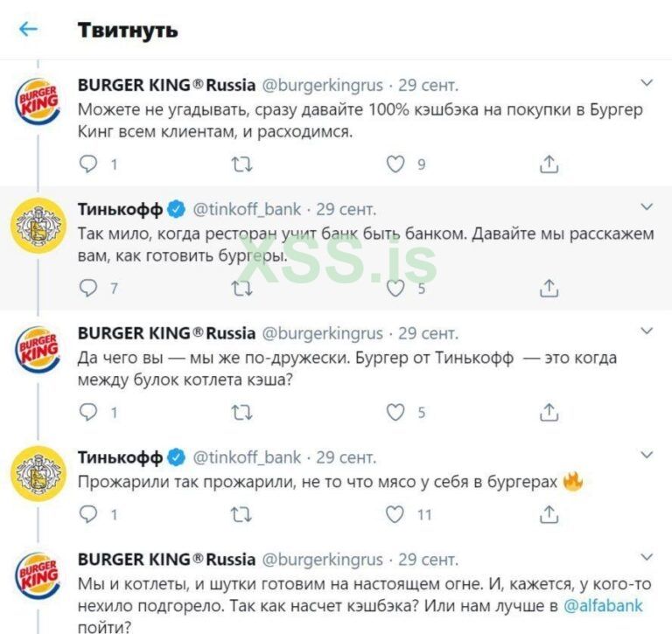Share Tinkoff's tweet with the fire emoji

point(549,514)
